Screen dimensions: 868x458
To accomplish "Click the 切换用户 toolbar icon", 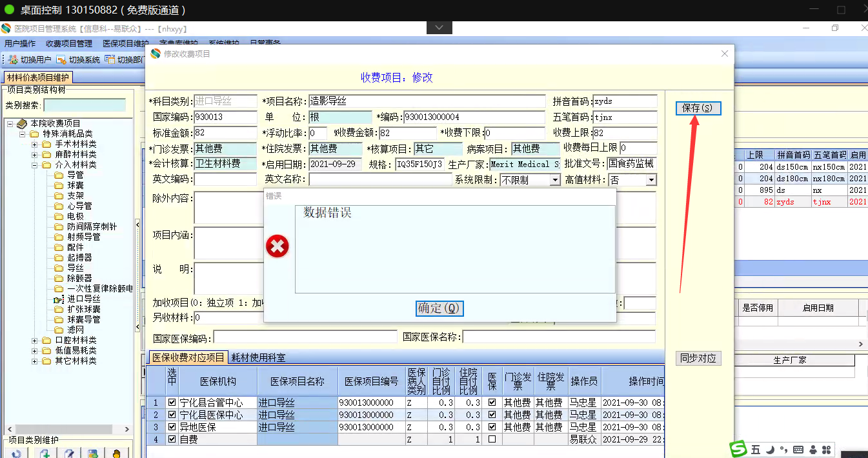I will point(13,60).
